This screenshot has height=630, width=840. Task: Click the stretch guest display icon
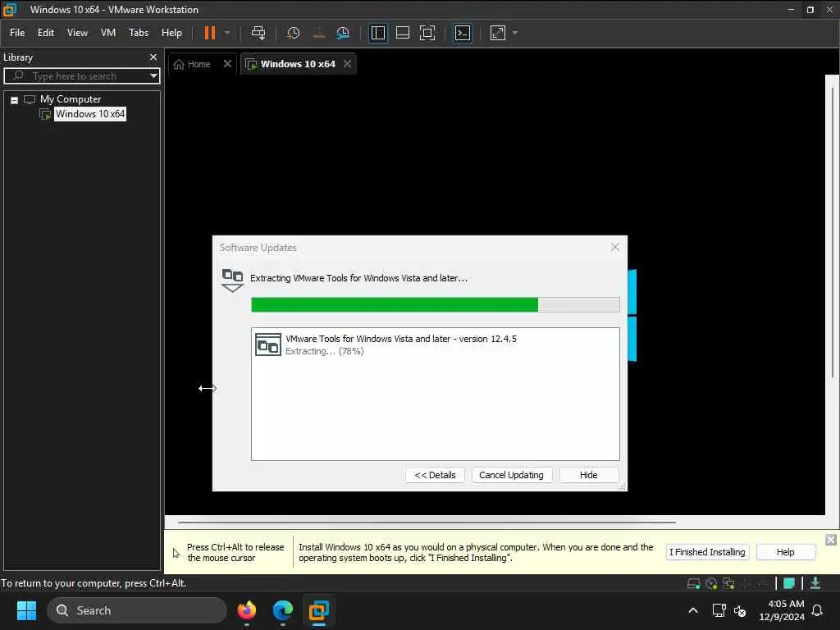[498, 33]
